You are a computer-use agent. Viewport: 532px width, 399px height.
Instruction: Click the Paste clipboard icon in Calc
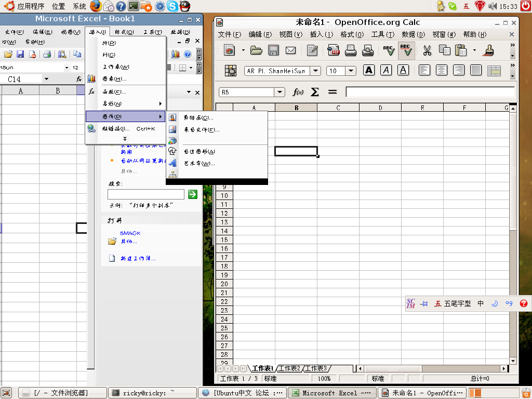pos(461,50)
